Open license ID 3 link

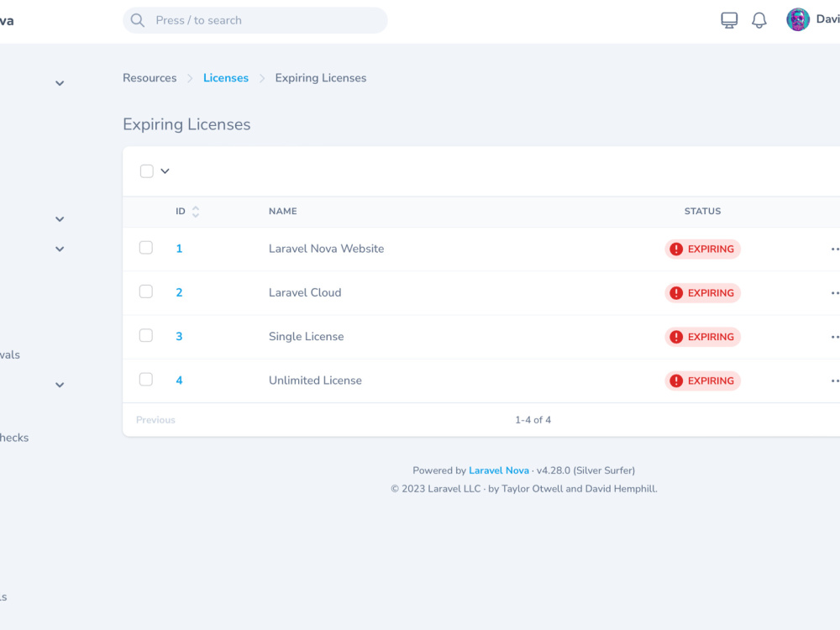pos(179,337)
